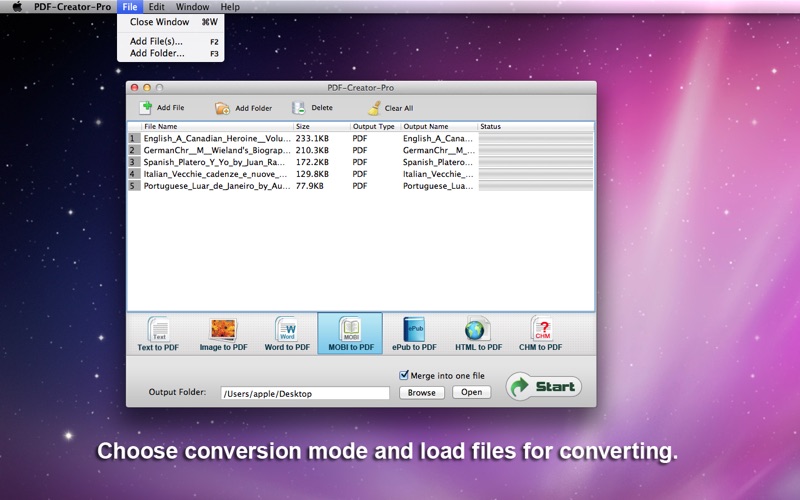This screenshot has height=500, width=800.
Task: Click the Open output folder button
Action: (471, 392)
